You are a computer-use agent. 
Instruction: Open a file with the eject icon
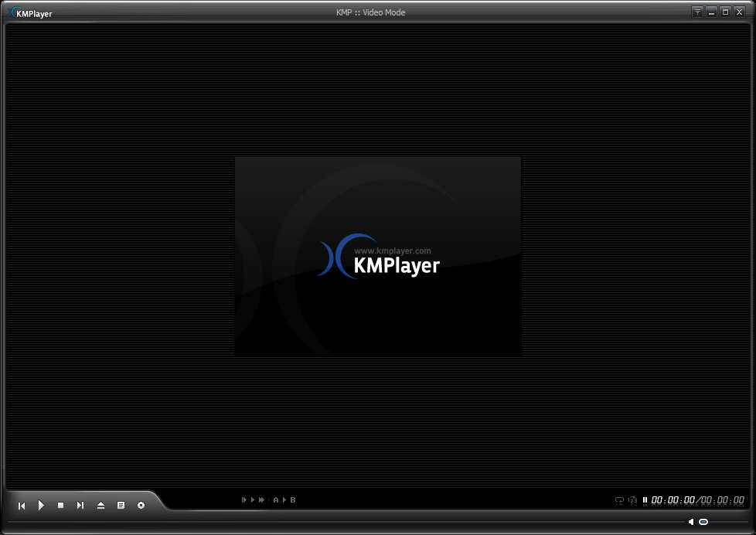point(100,506)
